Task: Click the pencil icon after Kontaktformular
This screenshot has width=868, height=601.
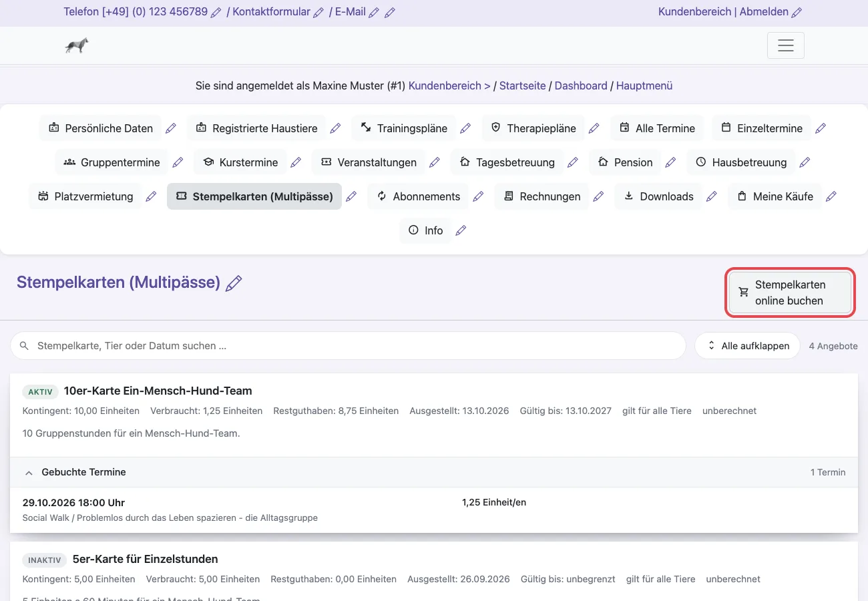Action: tap(318, 13)
